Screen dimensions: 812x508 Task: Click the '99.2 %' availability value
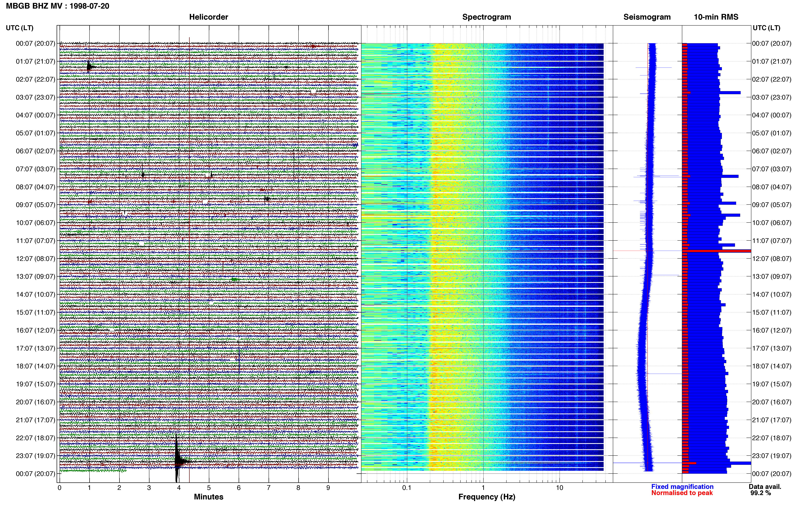[761, 493]
